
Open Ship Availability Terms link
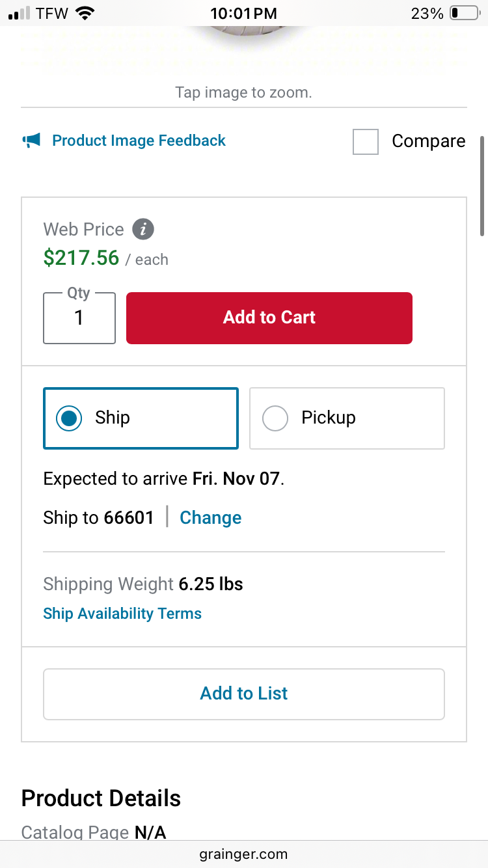click(x=122, y=614)
